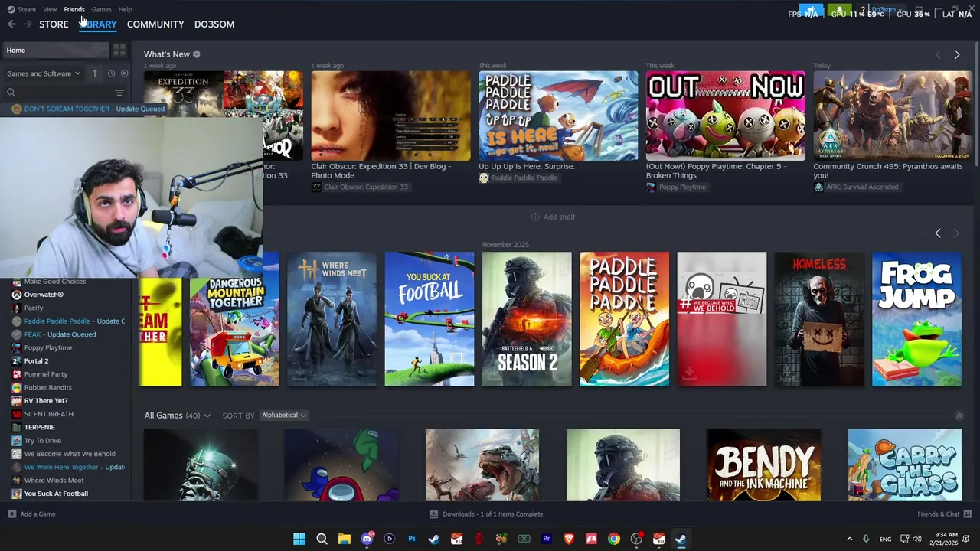Toggle the ready-to-play filter icon
Screen dimensions: 980x551
point(124,73)
